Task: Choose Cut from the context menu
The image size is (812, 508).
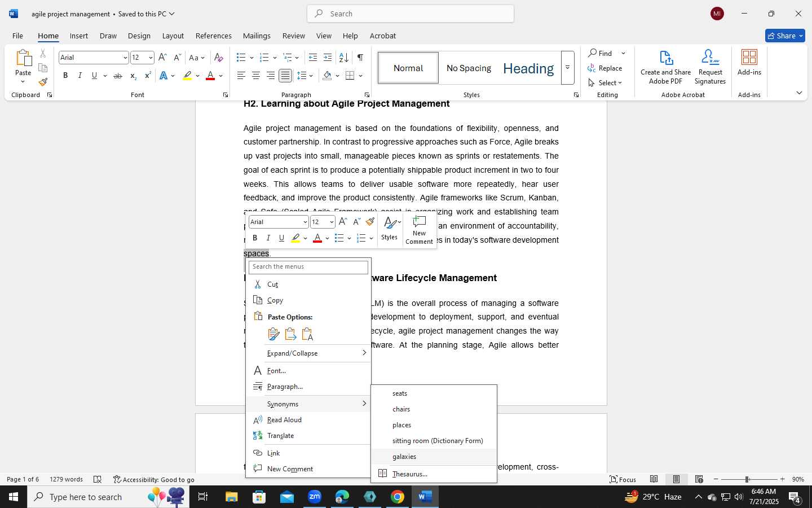Action: 308,284
